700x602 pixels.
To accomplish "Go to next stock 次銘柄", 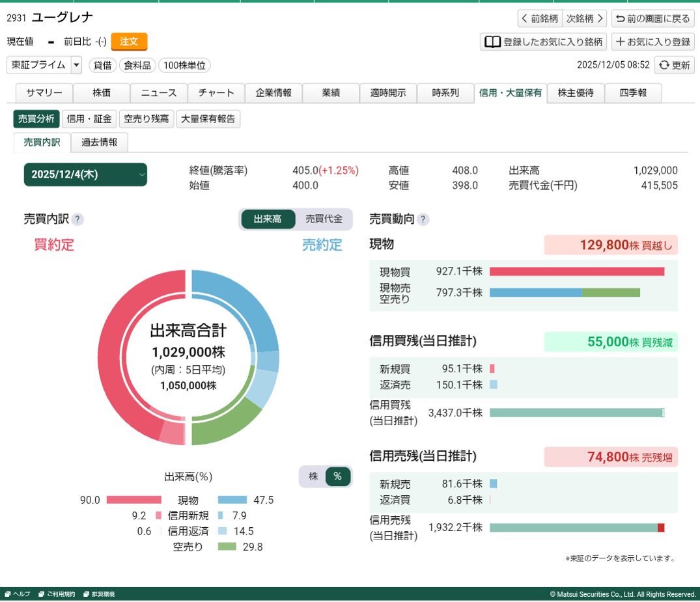I will coord(584,18).
